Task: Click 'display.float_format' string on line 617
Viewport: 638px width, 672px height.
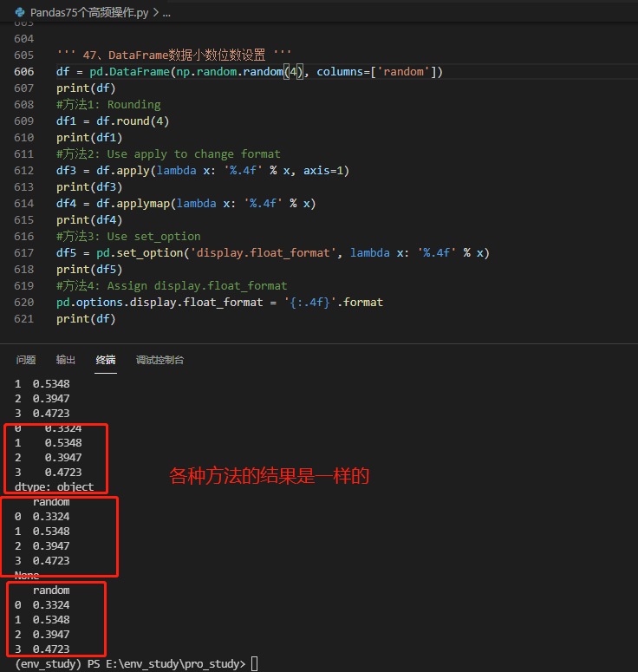Action: 263,253
